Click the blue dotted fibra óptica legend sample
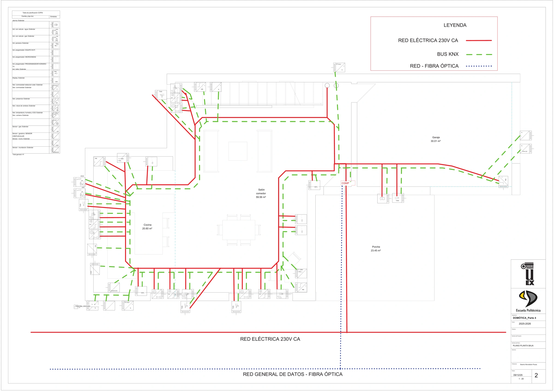 pos(479,66)
